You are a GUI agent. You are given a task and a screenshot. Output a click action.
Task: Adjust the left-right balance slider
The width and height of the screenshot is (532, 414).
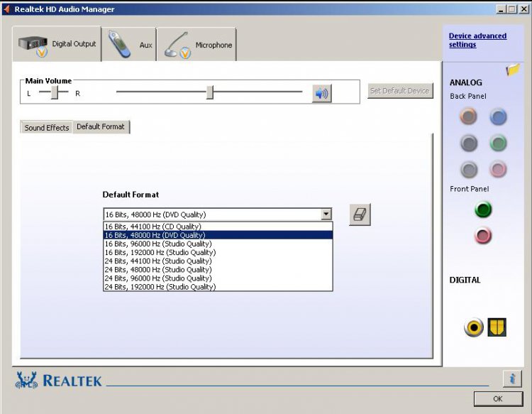tap(55, 92)
